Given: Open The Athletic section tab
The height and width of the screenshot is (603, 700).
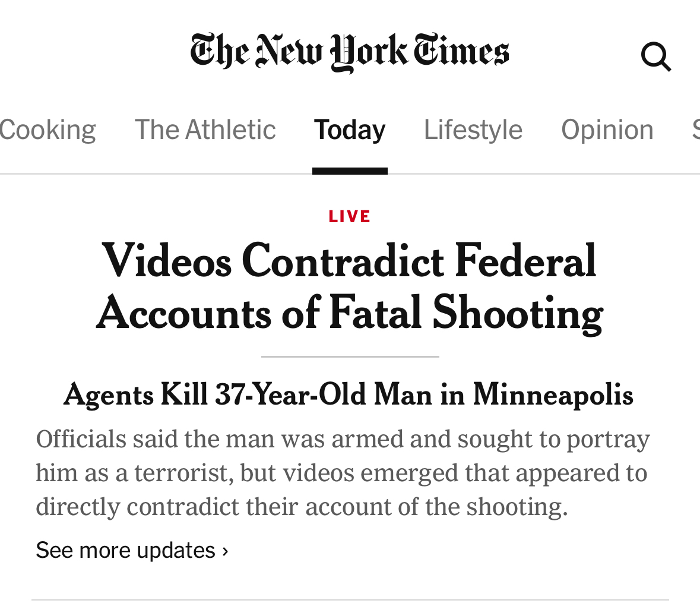Looking at the screenshot, I should [x=205, y=130].
